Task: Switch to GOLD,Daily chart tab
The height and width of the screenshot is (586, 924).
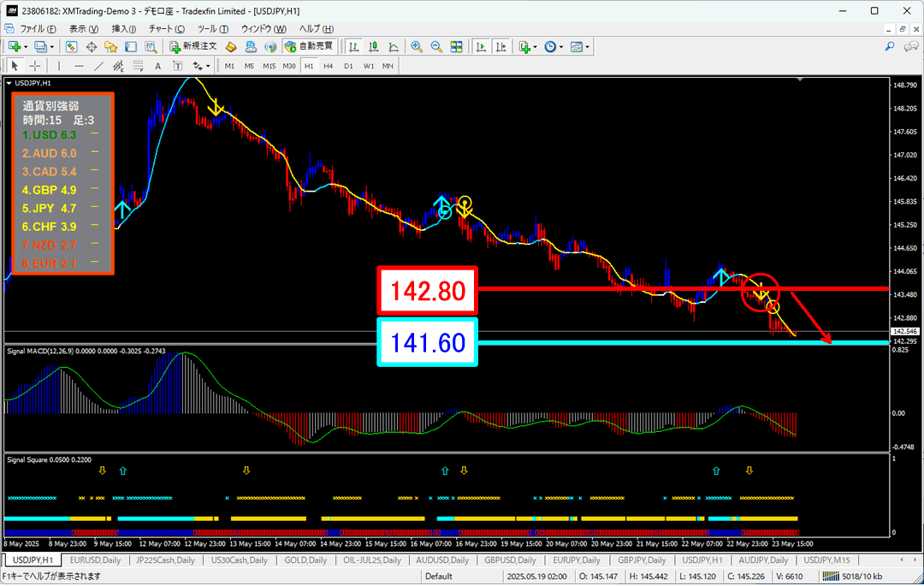Action: (305, 560)
